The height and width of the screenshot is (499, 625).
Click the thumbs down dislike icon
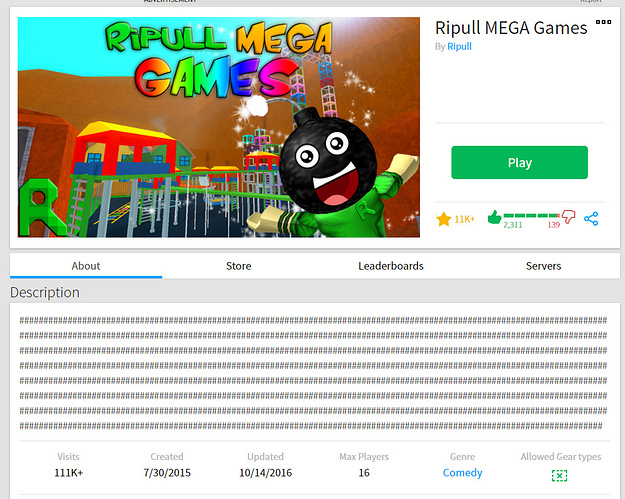[x=568, y=217]
